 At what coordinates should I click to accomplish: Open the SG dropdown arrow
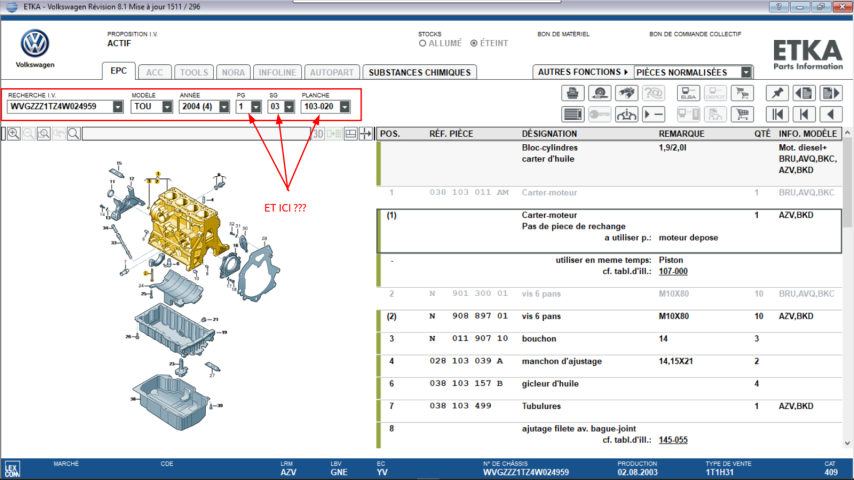pyautogui.click(x=289, y=107)
